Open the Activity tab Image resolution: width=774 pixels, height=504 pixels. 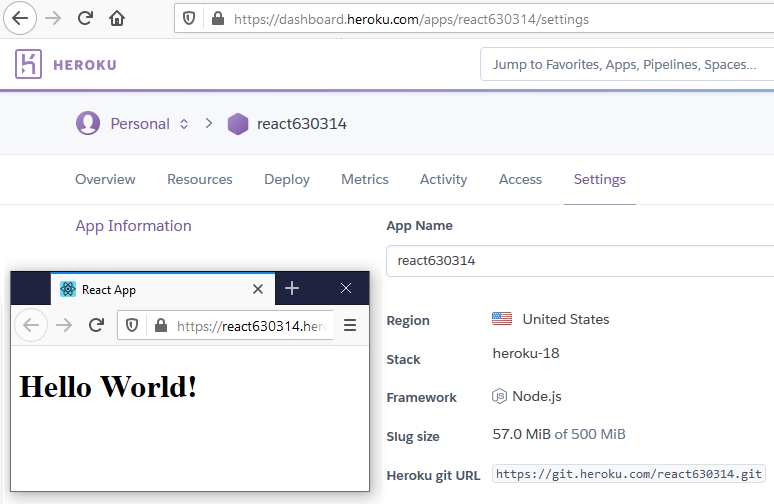[443, 179]
